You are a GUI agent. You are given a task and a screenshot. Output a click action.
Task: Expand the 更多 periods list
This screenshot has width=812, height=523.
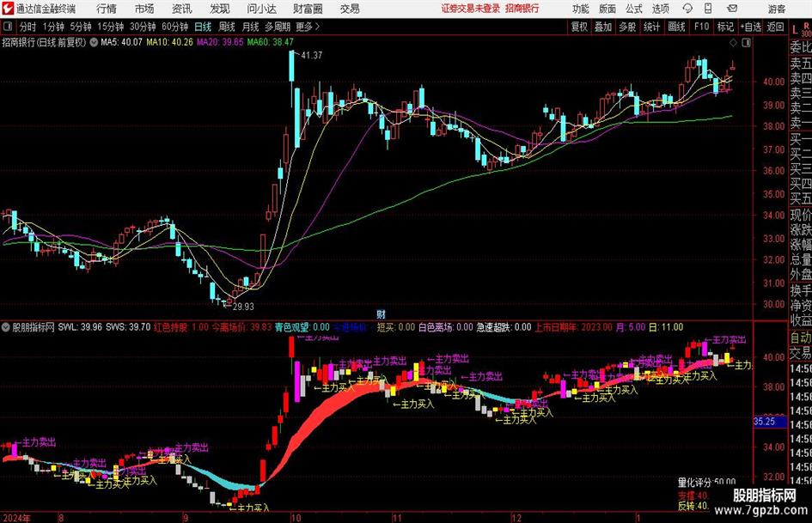pyautogui.click(x=308, y=27)
